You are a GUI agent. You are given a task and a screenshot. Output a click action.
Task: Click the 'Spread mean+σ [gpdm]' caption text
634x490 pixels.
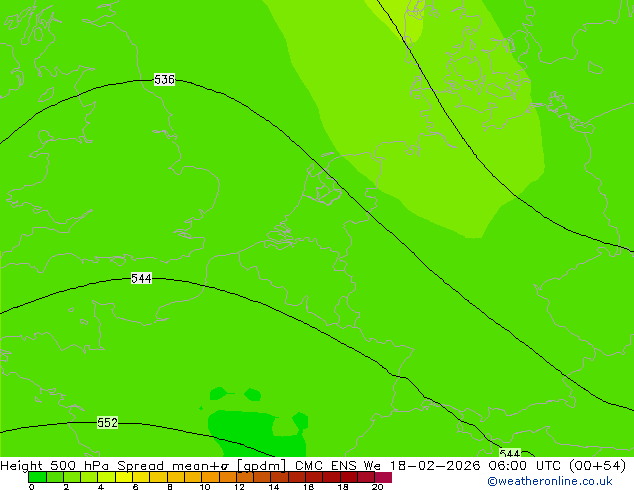(201, 466)
